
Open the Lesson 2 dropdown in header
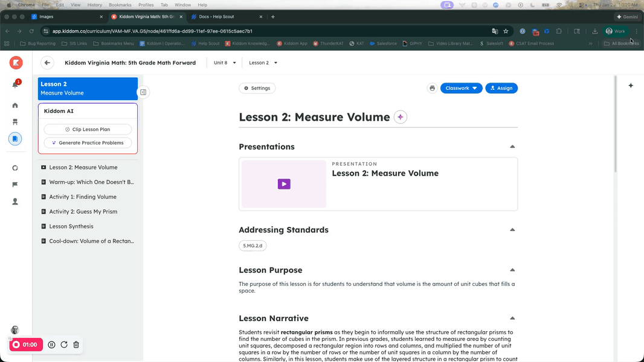[263, 63]
